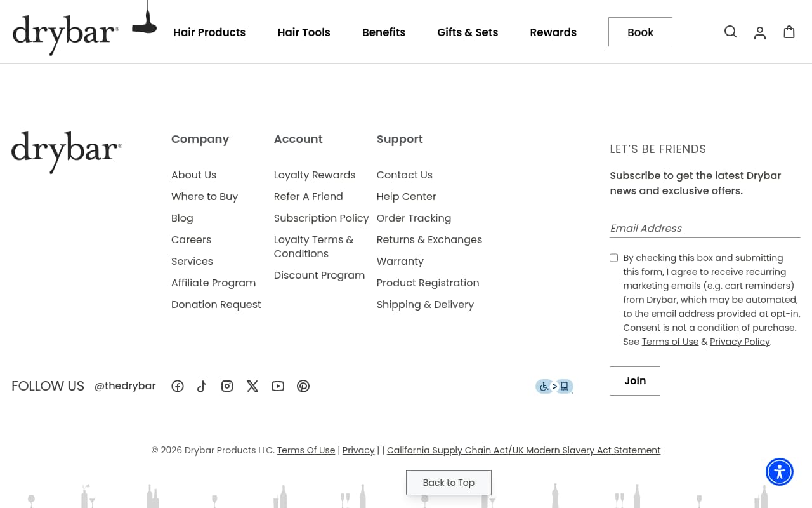The width and height of the screenshot is (812, 508).
Task: Click Privacy Policy in the consent text
Action: coord(740,342)
